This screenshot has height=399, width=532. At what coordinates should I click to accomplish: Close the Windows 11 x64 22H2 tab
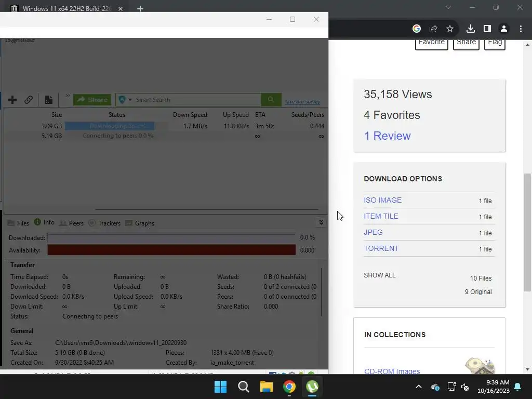coord(121,9)
